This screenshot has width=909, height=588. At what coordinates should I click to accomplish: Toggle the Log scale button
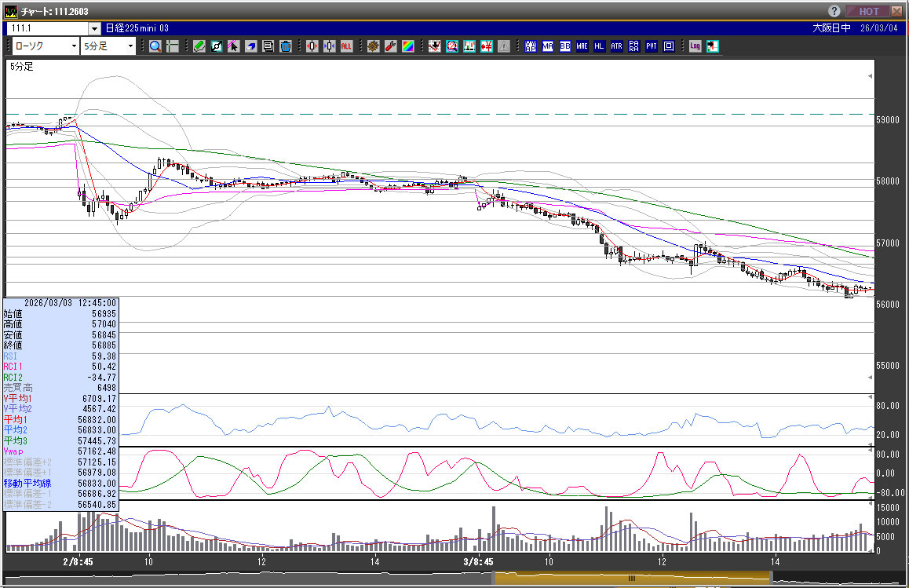point(695,46)
